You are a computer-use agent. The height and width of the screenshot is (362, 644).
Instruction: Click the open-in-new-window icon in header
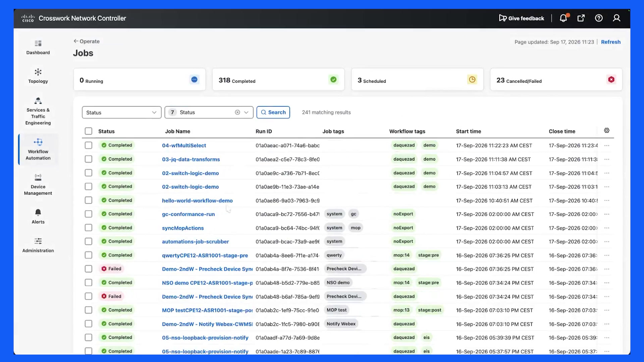[581, 18]
